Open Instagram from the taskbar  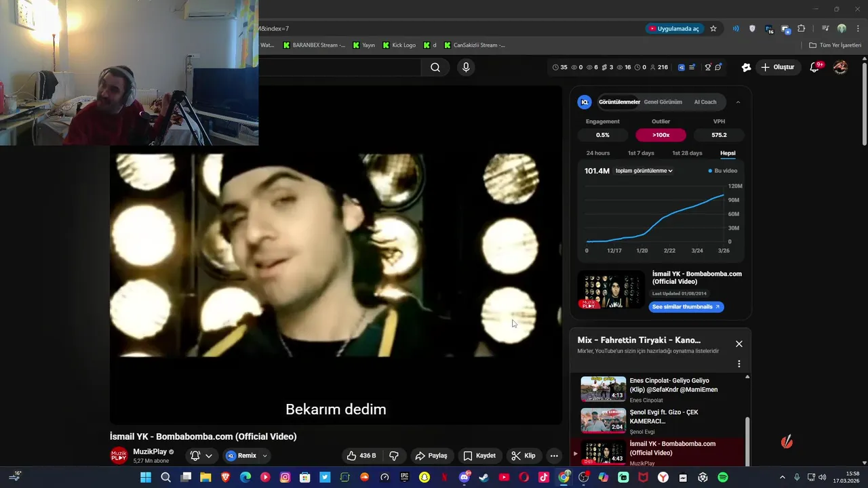[x=285, y=477]
